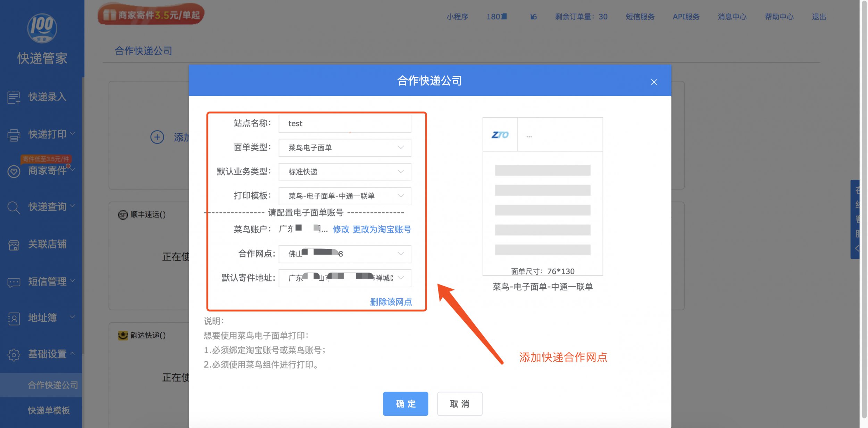This screenshot has width=868, height=428.
Task: Click the 快递管家 100 logo
Action: click(x=42, y=28)
